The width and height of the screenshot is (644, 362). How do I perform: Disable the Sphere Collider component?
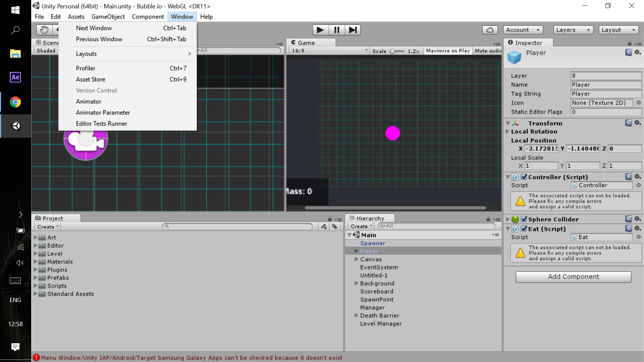click(x=524, y=219)
